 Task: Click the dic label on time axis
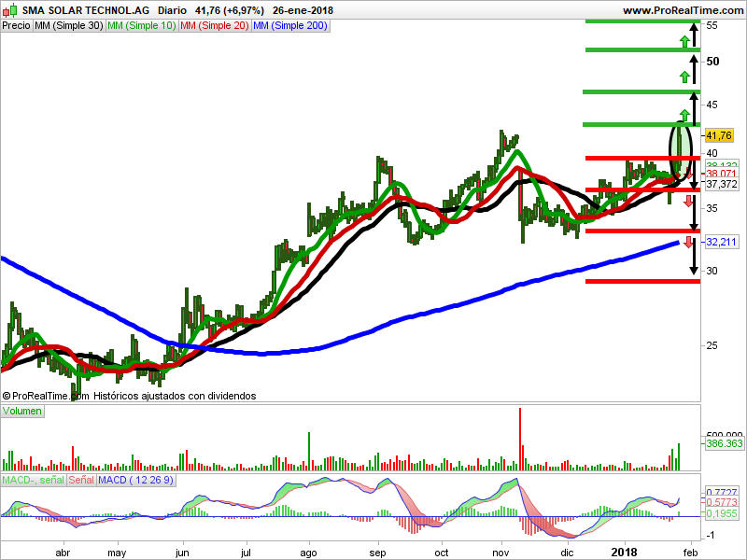(x=567, y=553)
